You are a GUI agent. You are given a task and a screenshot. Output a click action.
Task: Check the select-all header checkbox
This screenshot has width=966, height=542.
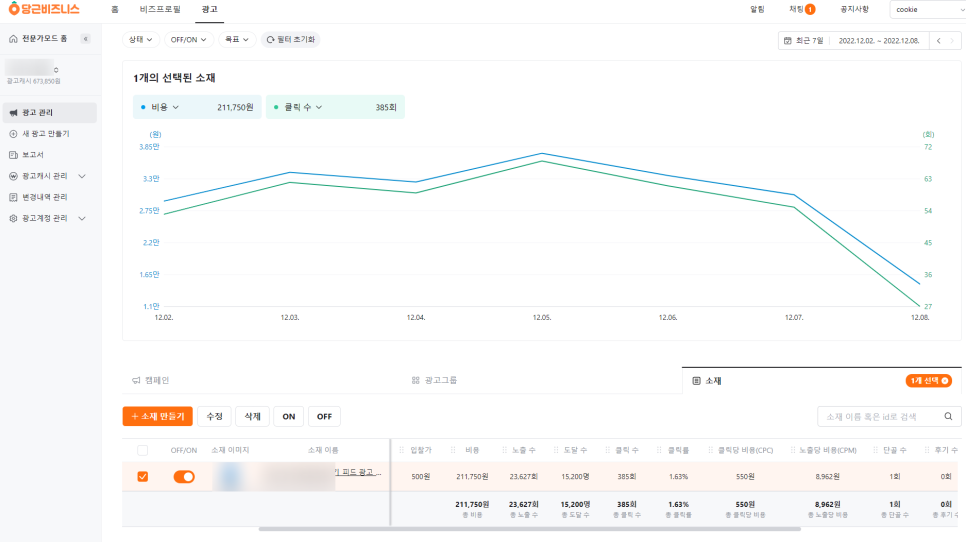coord(142,450)
